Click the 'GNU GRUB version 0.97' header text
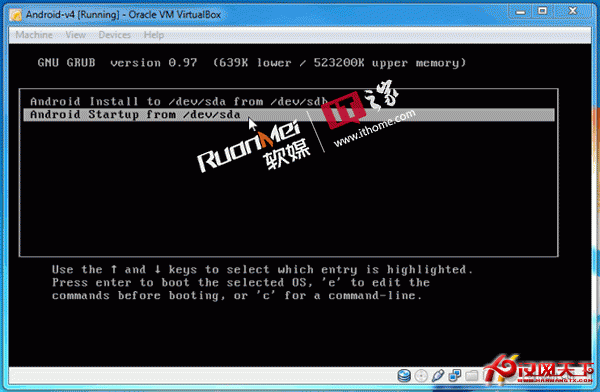The image size is (600, 392). [117, 62]
